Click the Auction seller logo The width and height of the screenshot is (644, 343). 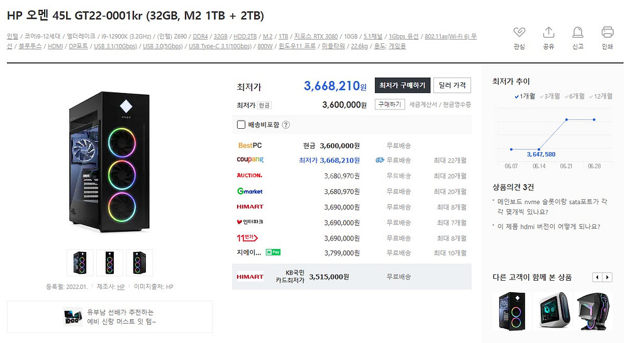pos(249,176)
